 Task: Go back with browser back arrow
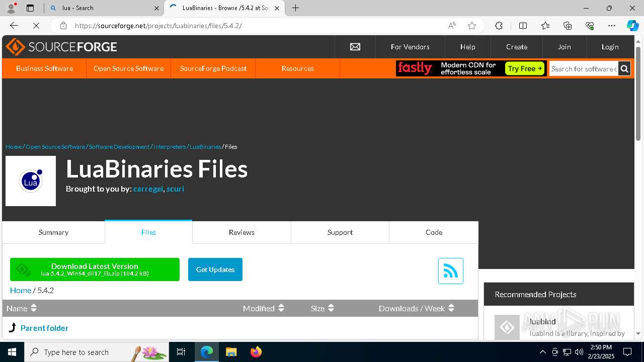(14, 26)
